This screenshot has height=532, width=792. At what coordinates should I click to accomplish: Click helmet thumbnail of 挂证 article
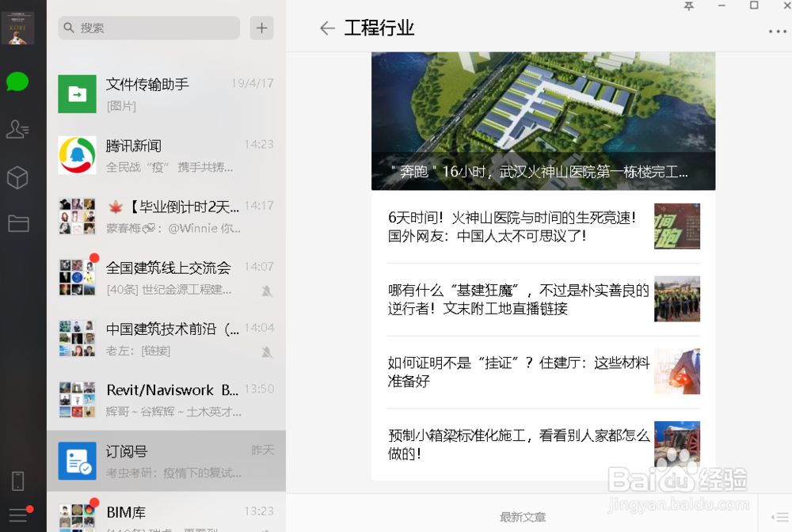[x=677, y=371]
